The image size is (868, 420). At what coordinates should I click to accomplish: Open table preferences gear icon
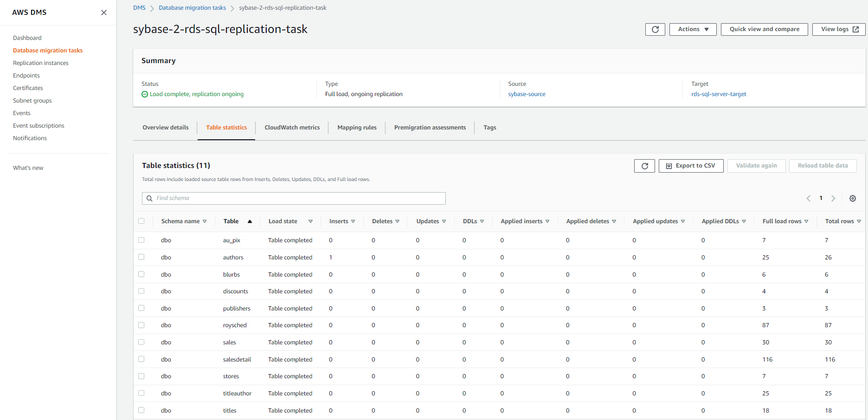(x=853, y=198)
